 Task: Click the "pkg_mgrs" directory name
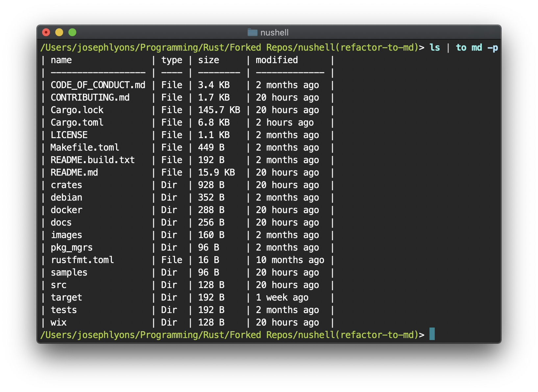(72, 248)
